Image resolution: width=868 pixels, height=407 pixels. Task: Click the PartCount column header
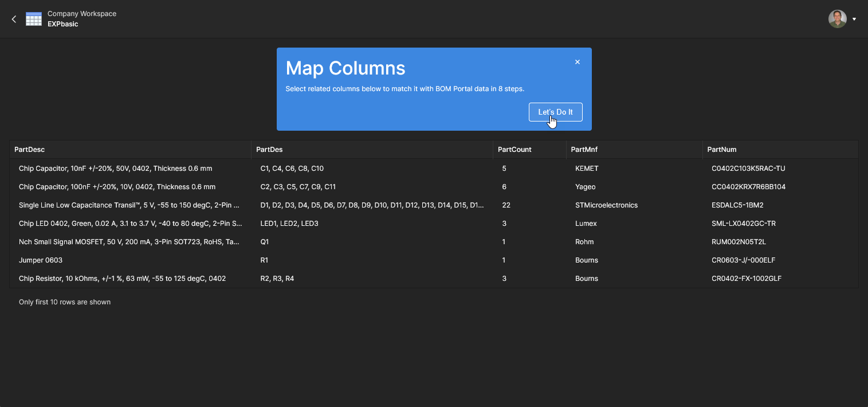tap(514, 150)
